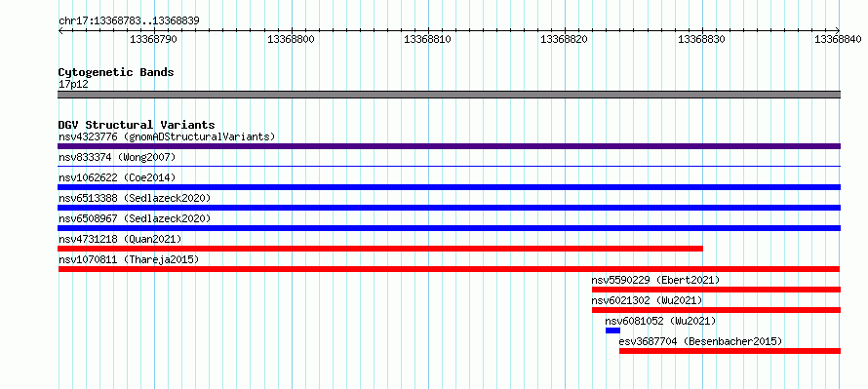Open nsv1070811 (Thareja2015) label
Screen dimensions: 868x389
[129, 259]
